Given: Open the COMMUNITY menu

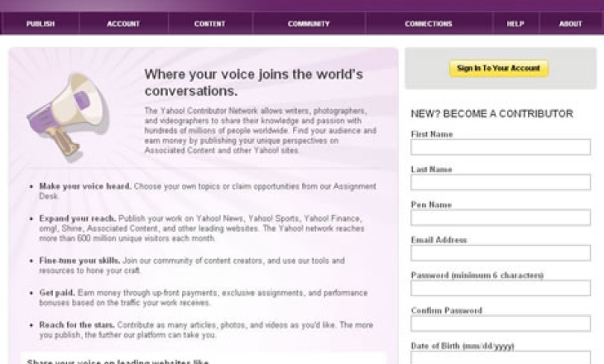Looking at the screenshot, I should [x=309, y=24].
